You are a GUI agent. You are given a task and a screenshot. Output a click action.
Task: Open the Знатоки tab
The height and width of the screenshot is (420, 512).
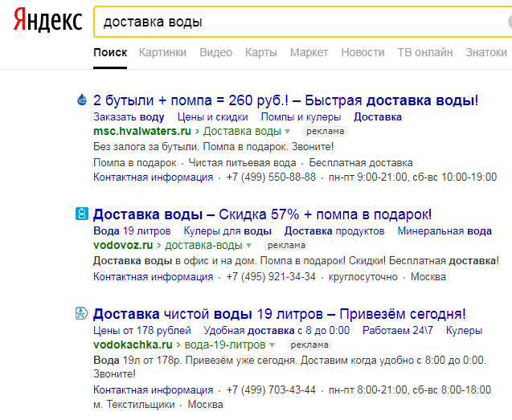[486, 52]
